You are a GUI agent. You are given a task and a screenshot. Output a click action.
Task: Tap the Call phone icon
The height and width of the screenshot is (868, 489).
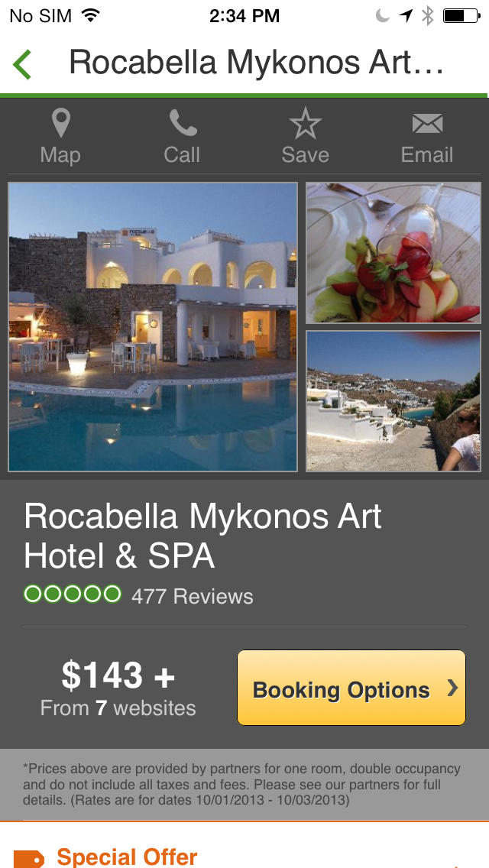pyautogui.click(x=183, y=123)
